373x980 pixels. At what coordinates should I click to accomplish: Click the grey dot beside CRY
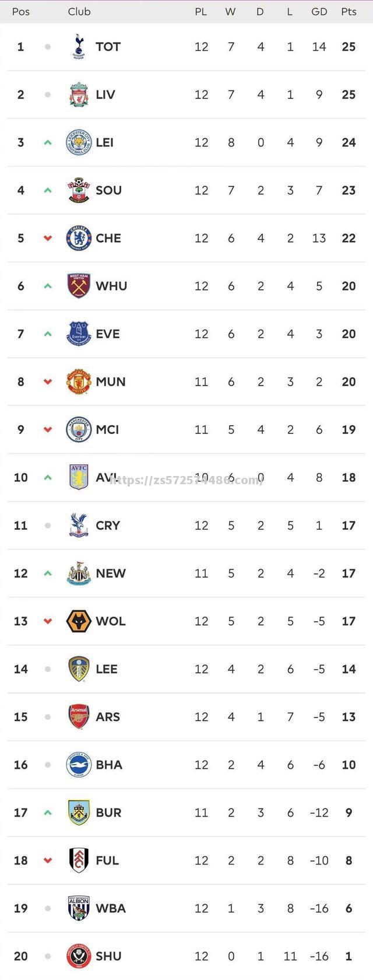pos(48,526)
